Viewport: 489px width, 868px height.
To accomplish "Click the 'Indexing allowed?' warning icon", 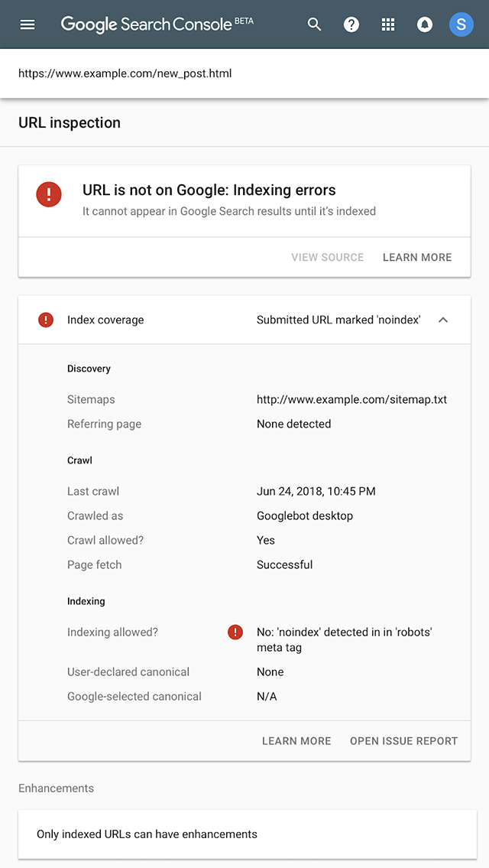I will click(235, 632).
